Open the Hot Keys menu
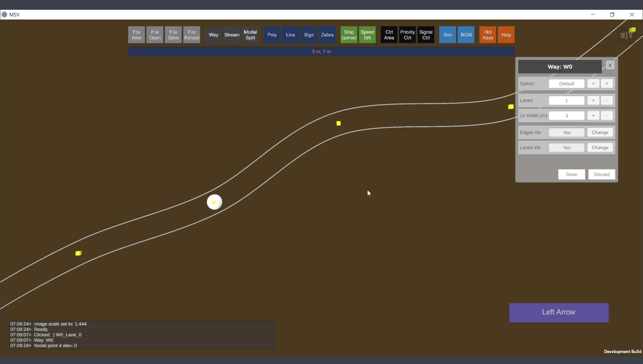 coord(488,35)
